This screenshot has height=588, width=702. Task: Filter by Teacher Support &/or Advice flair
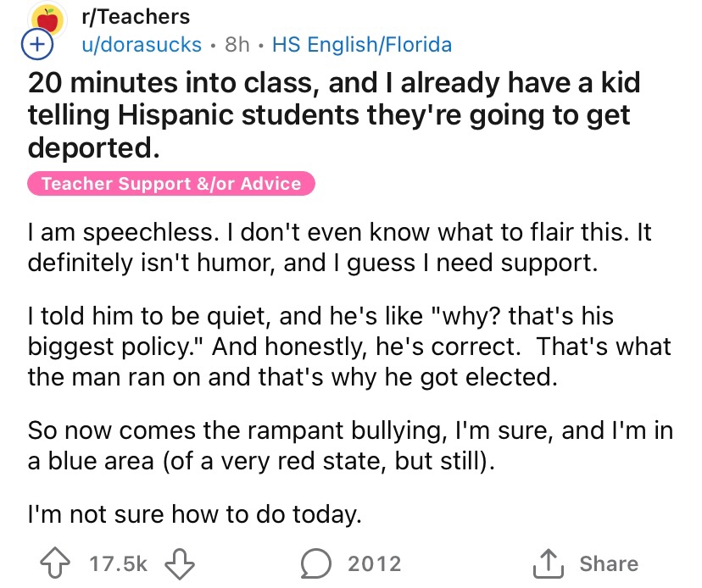(x=171, y=183)
